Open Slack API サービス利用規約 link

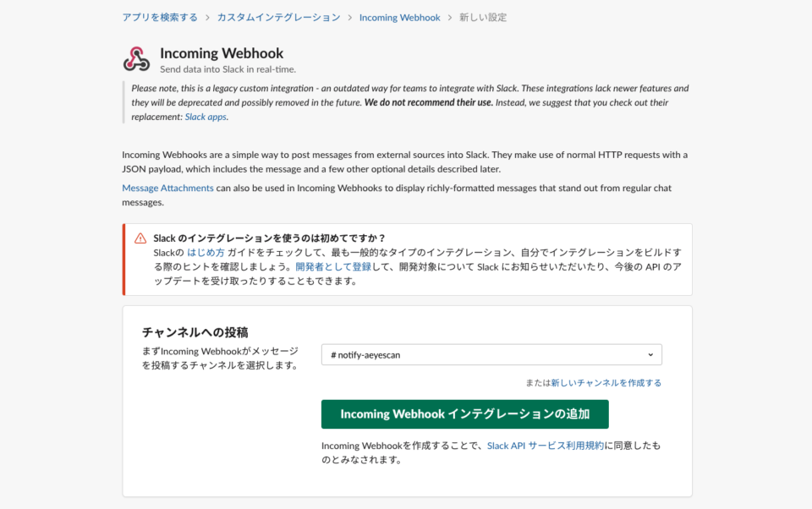(546, 446)
